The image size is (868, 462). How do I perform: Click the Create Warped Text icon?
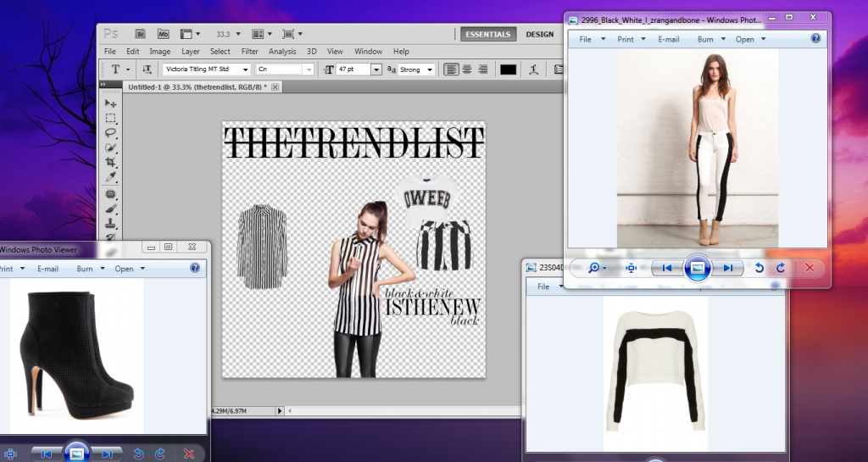534,70
